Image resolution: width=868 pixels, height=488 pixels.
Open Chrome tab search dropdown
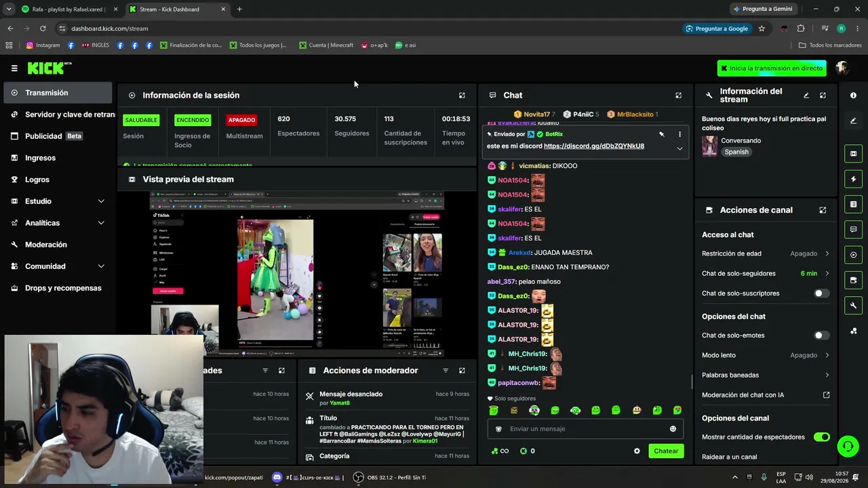(x=9, y=9)
